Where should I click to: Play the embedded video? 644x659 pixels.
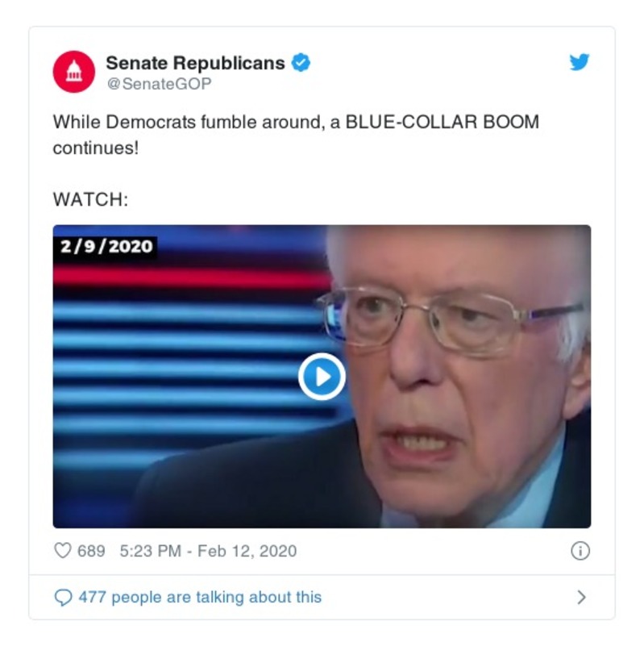[322, 377]
